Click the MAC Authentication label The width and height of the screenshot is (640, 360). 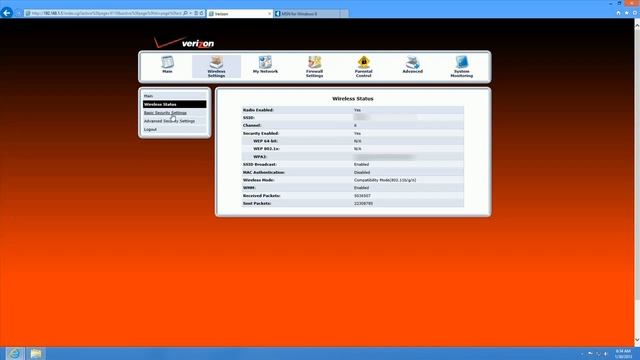click(x=264, y=172)
